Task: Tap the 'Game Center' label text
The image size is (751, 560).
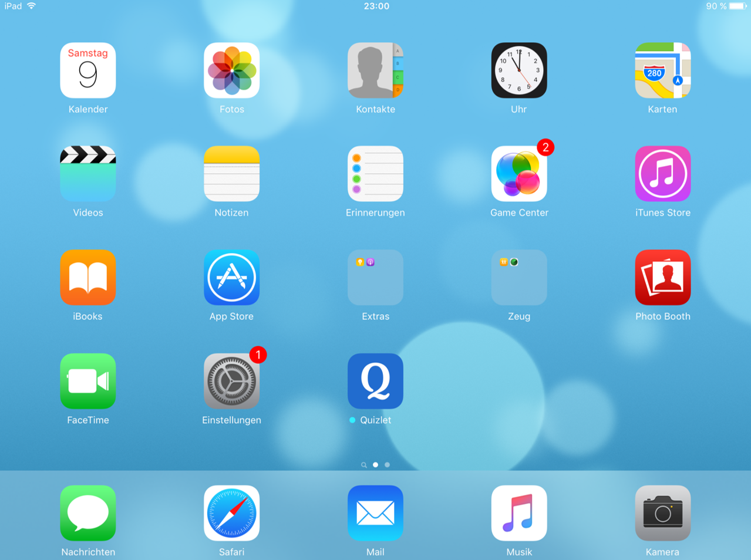Action: click(519, 212)
